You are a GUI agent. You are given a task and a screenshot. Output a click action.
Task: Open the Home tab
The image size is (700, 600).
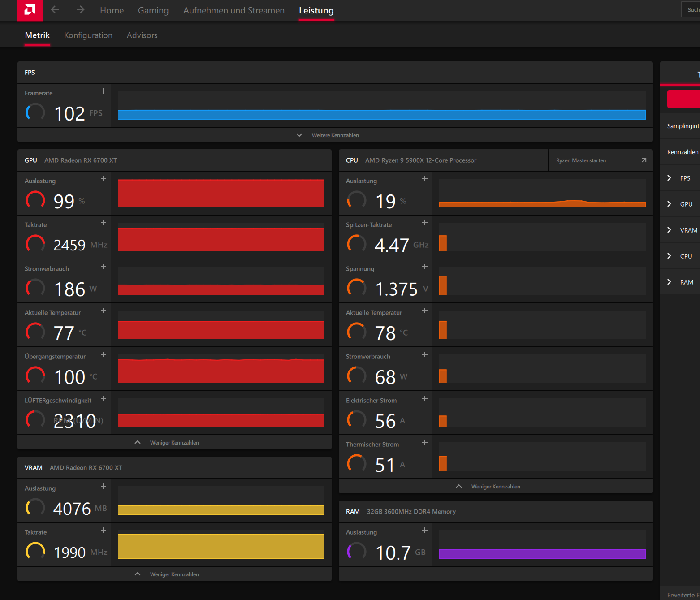[112, 10]
